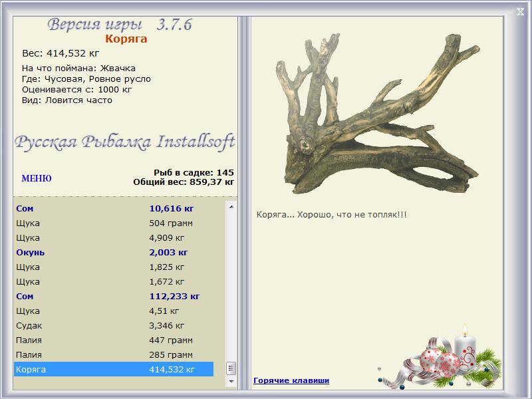Screen dimensions: 532x399
Task: Close the window with the X button
Action: tap(520, 11)
